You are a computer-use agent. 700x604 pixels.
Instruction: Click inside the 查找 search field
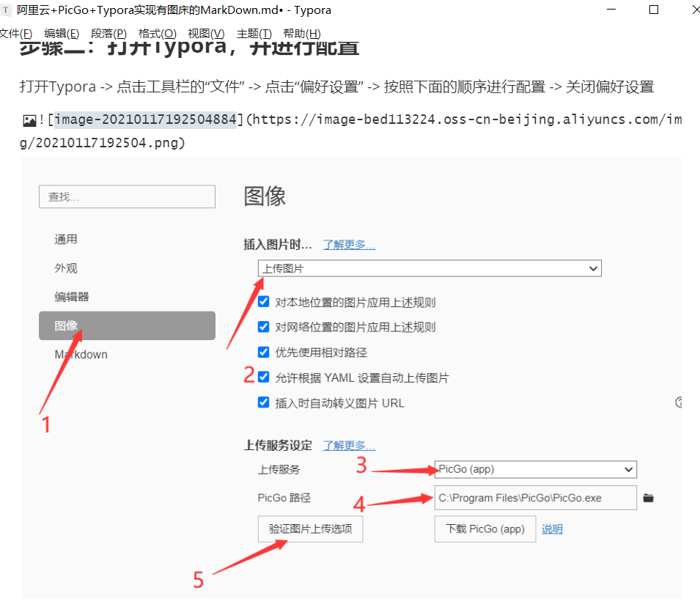[x=128, y=197]
